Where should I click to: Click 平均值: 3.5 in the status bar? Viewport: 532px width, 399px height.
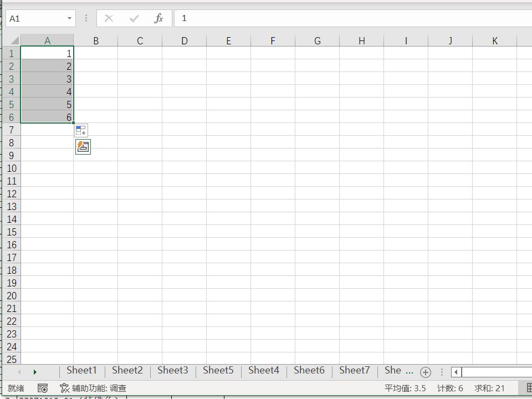pos(406,388)
